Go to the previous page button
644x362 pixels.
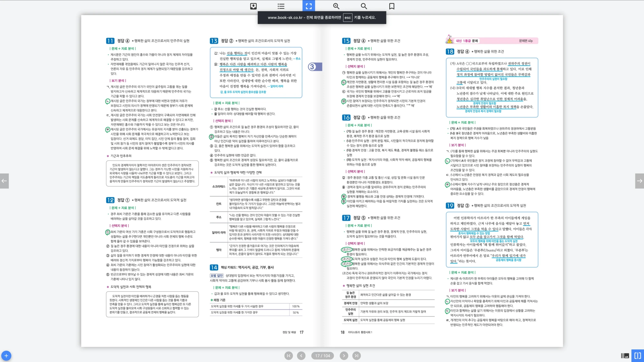[x=301, y=356]
